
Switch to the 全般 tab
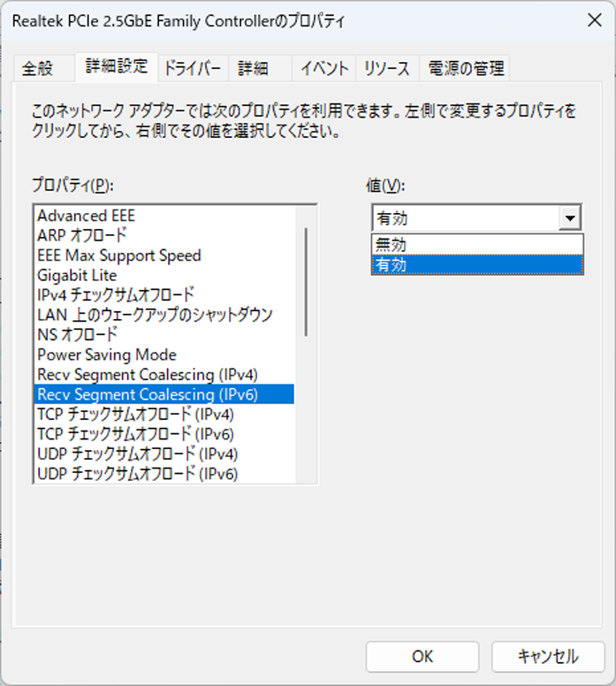pos(44,68)
